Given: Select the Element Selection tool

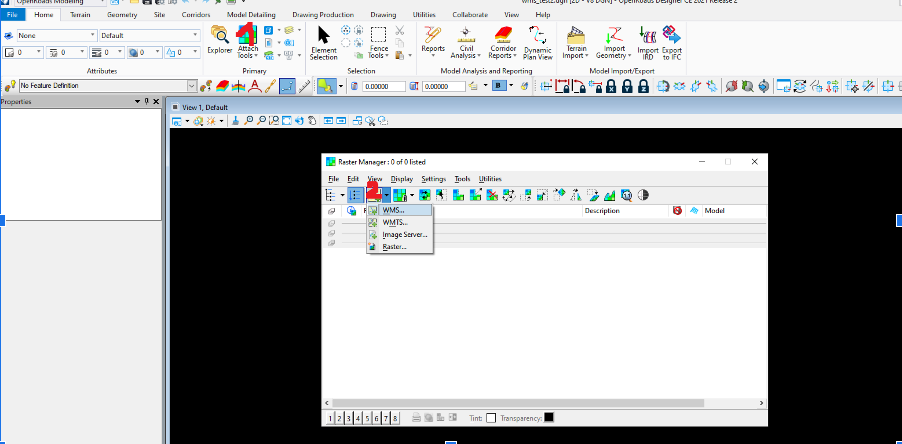Looking at the screenshot, I should point(323,43).
